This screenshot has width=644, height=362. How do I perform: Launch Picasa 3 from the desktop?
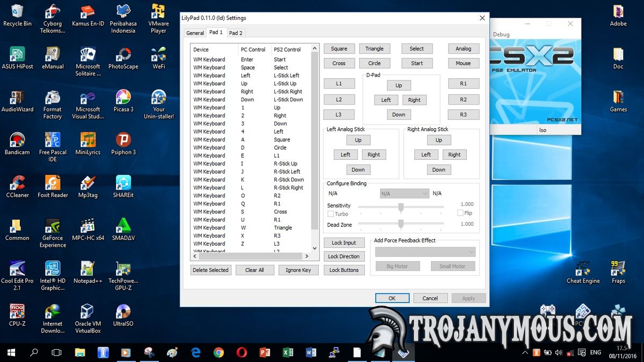point(123,101)
